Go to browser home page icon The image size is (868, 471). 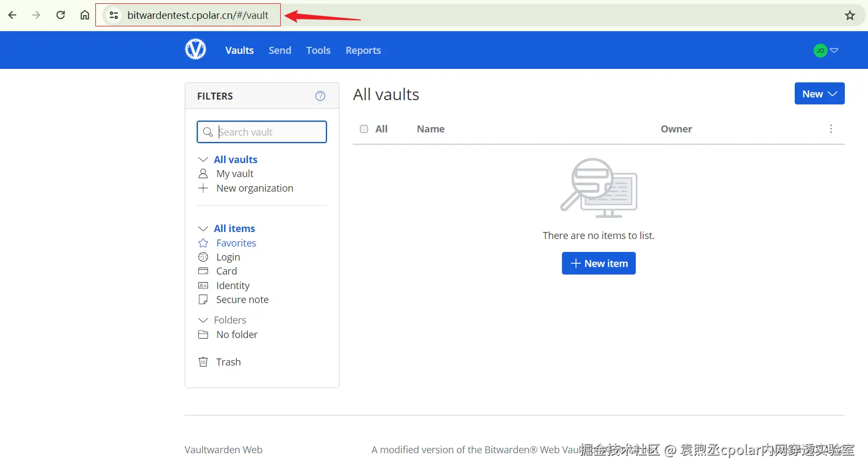85,15
